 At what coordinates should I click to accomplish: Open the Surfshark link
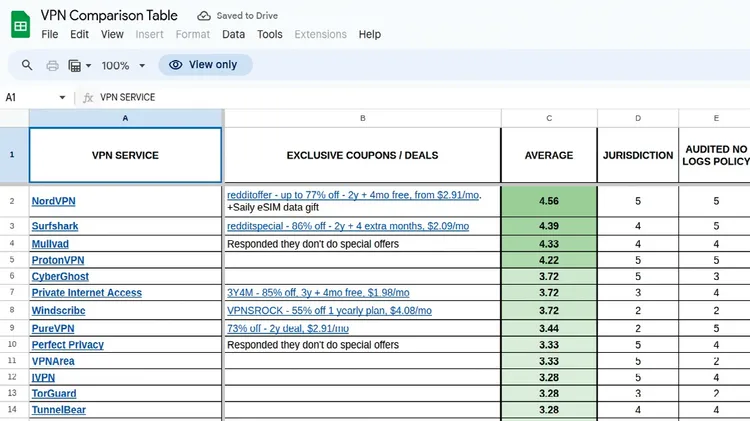[x=55, y=226]
